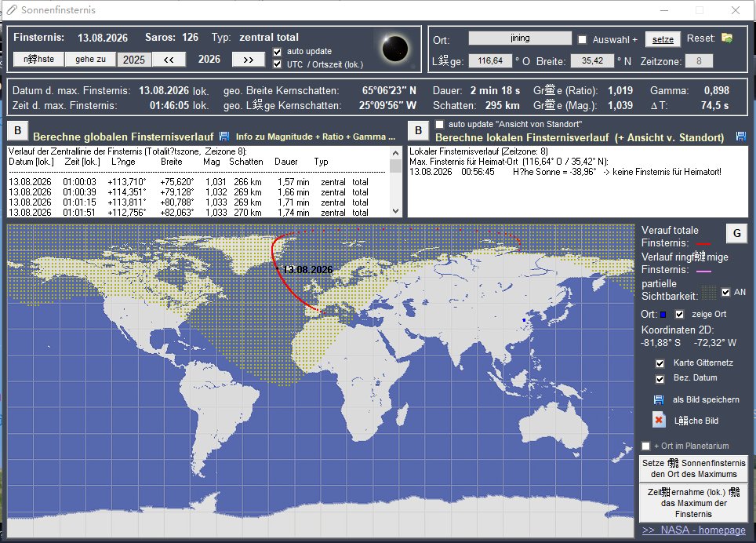
Task: Click the Breite field with 35,42
Action: [x=593, y=60]
